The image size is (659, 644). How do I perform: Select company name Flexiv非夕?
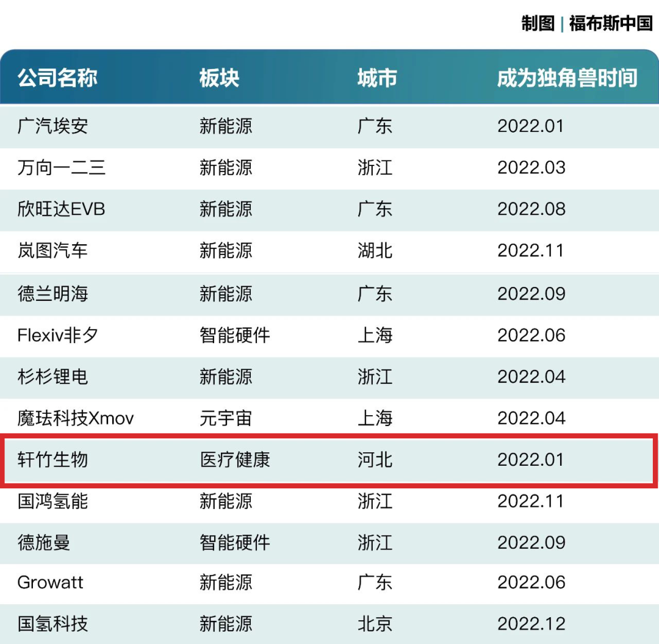coord(57,335)
